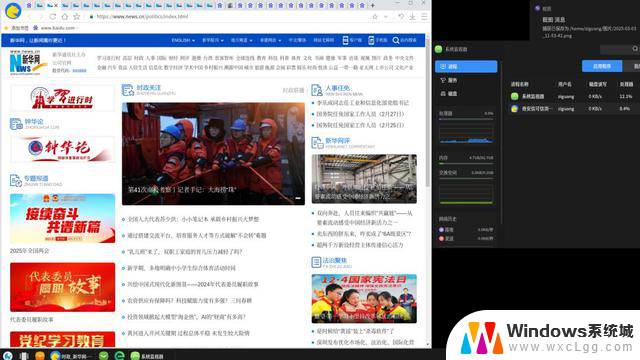The image size is (640, 360).
Task: Open orange app icon on taskbar
Action: click(x=40, y=356)
